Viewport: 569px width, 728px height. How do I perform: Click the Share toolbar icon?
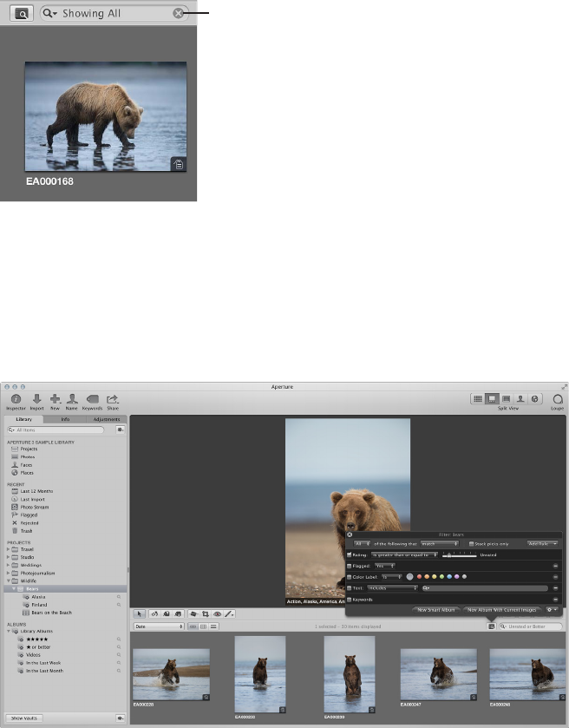(113, 402)
